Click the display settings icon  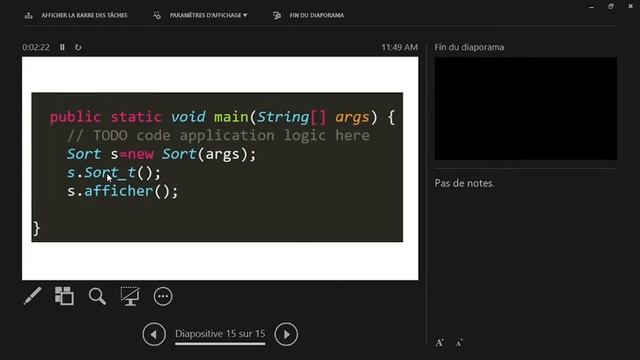point(157,16)
